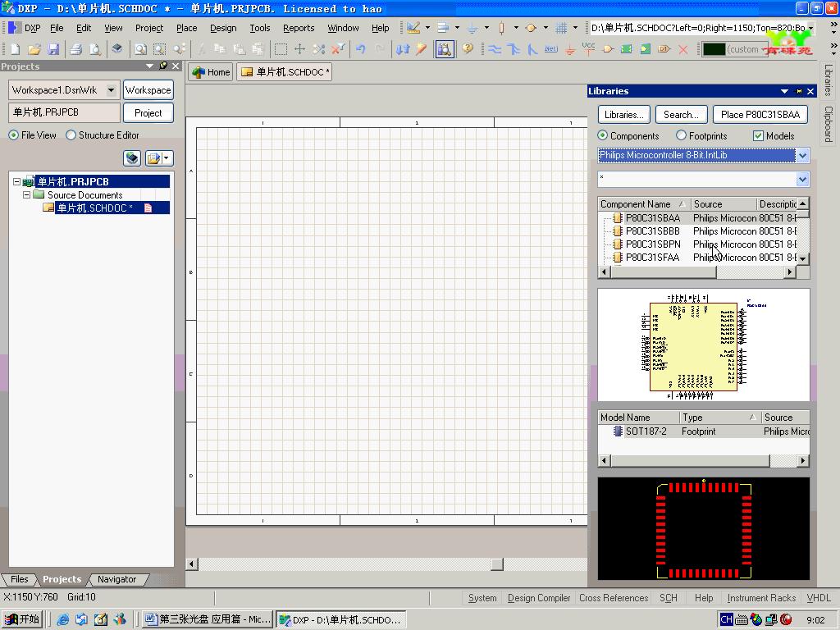The image size is (840, 630).
Task: Click the Place P80C31SBAA button
Action: point(760,115)
